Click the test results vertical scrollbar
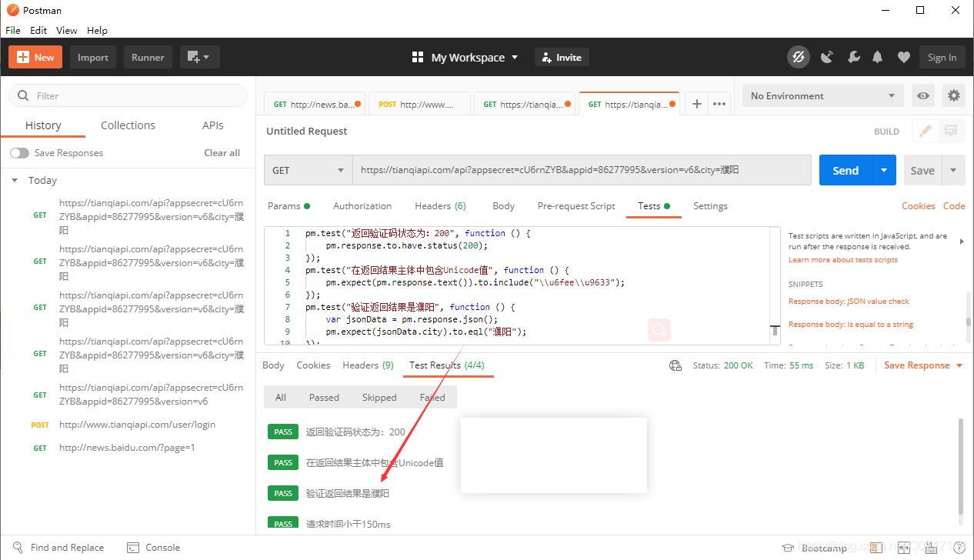 [960, 467]
